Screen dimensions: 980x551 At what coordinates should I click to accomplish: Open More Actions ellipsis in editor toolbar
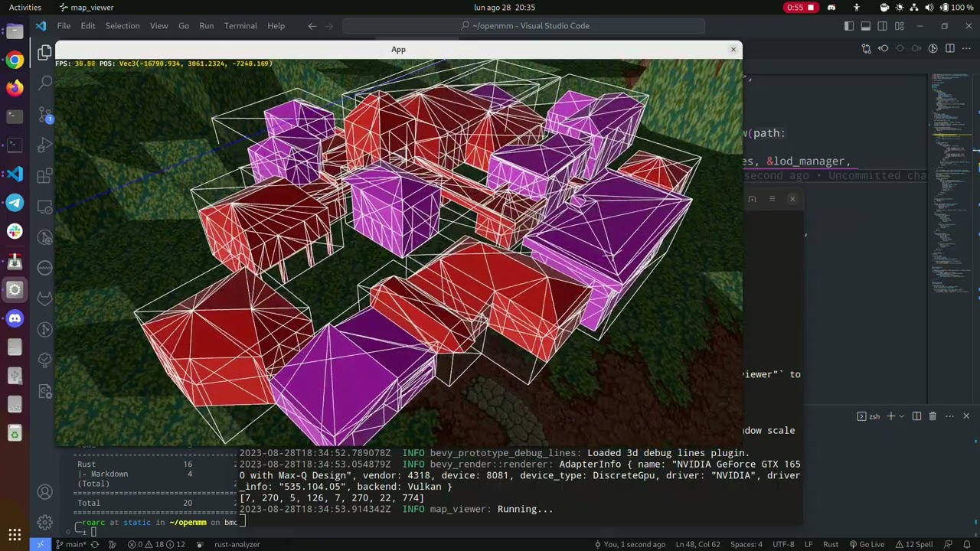(x=966, y=48)
